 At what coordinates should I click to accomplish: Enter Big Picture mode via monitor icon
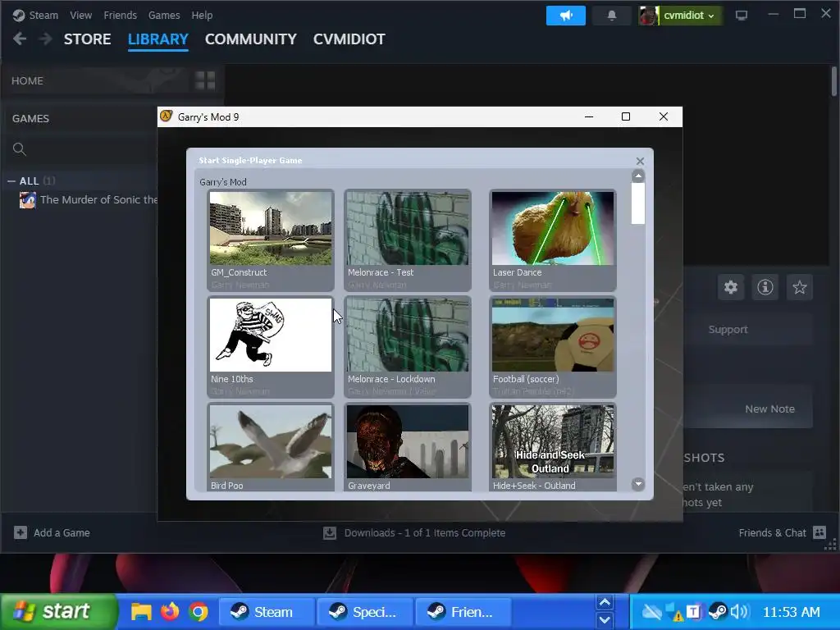coord(742,16)
